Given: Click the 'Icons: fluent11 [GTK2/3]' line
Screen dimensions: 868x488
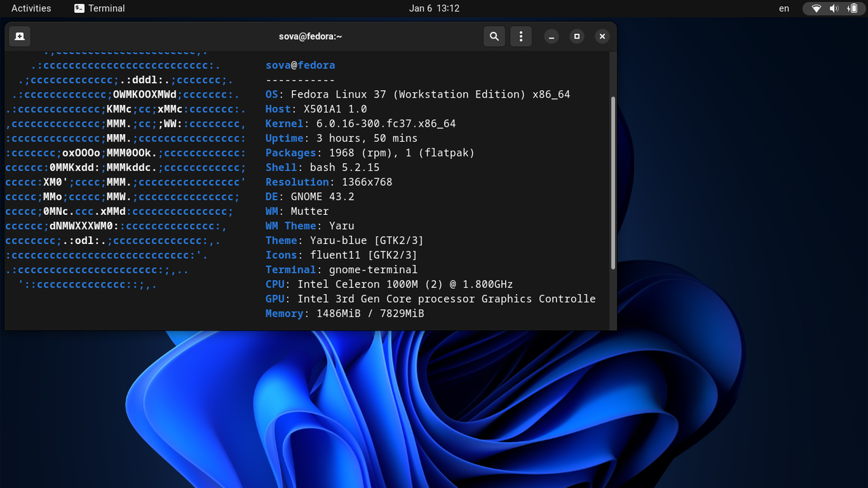Looking at the screenshot, I should click(x=341, y=255).
